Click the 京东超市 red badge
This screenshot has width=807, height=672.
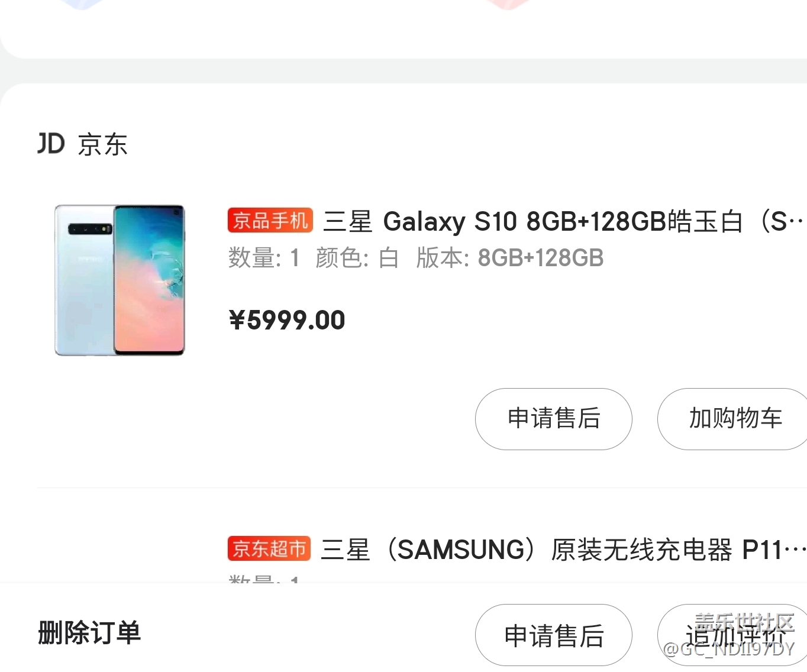[x=269, y=549]
